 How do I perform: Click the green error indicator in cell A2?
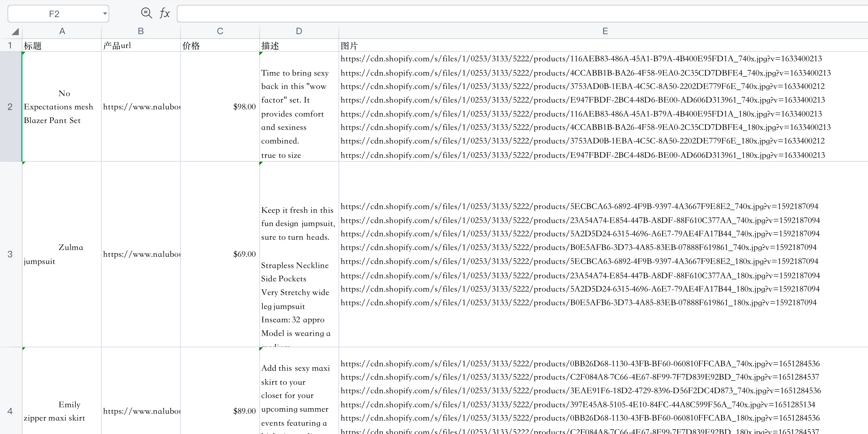point(24,53)
